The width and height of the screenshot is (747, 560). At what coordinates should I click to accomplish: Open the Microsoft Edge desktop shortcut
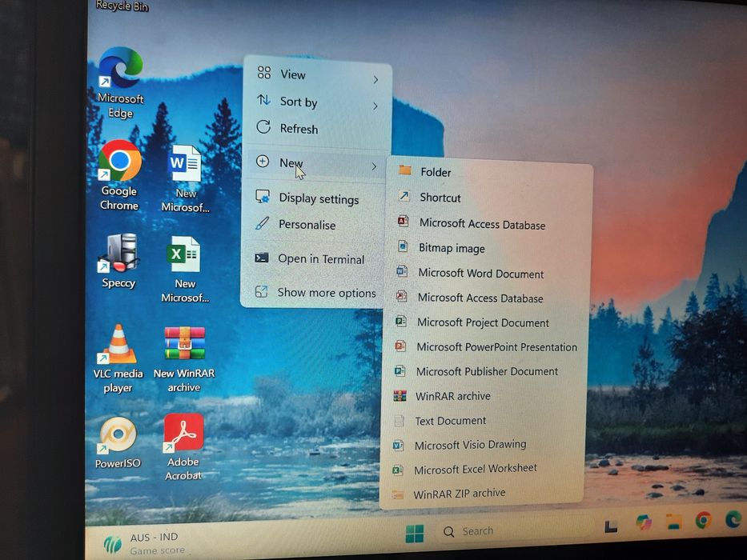[120, 82]
